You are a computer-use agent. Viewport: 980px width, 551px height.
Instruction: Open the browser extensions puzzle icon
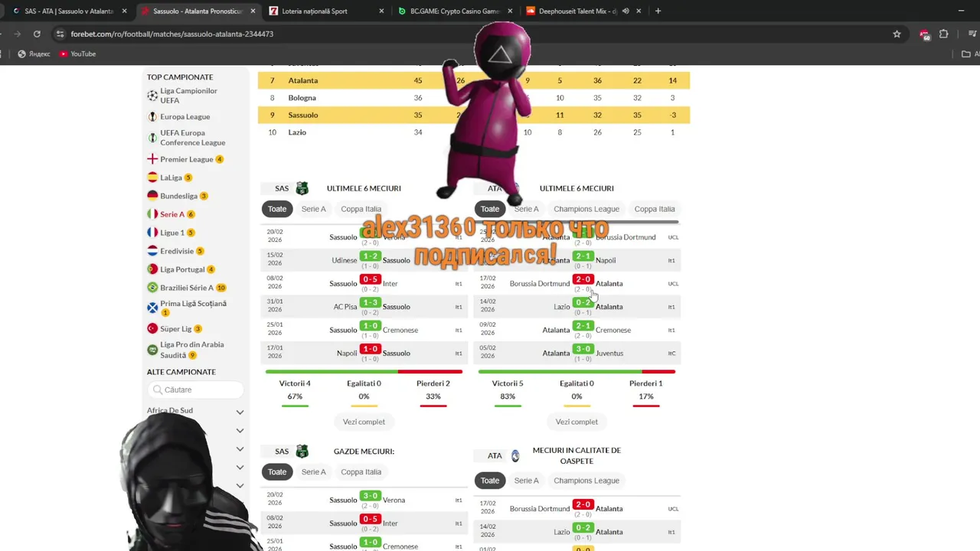click(943, 34)
